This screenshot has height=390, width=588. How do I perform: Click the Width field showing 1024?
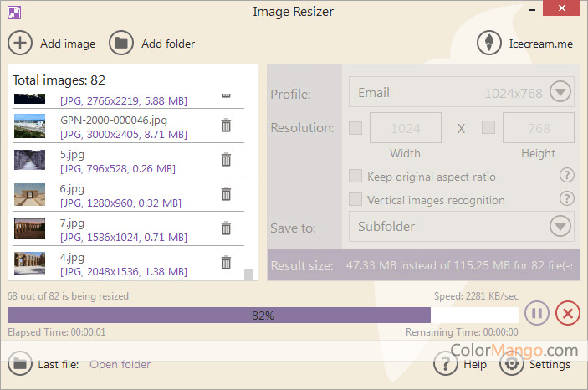pyautogui.click(x=406, y=127)
